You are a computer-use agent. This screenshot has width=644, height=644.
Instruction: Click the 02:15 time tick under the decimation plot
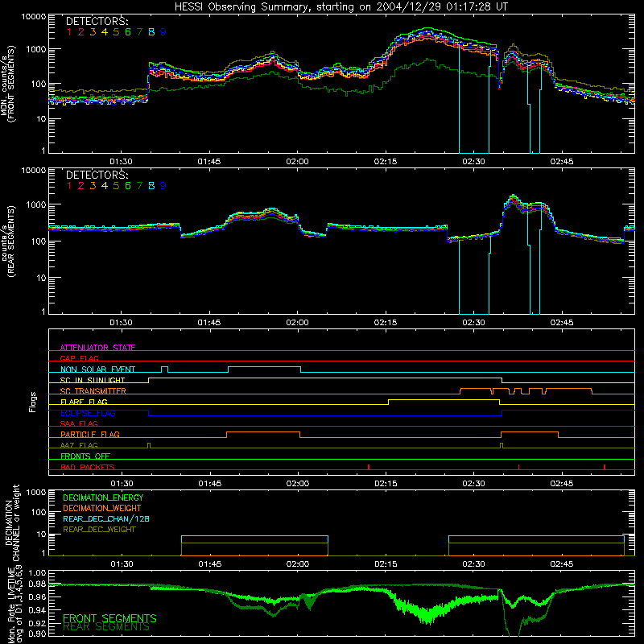[x=386, y=564]
